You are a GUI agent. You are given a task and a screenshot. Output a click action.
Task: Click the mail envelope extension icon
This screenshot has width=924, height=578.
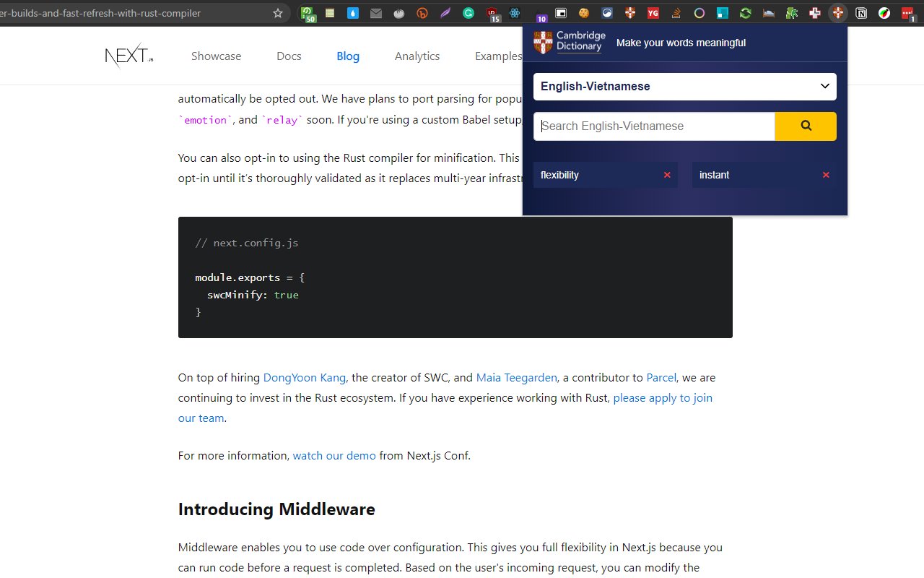tap(375, 13)
